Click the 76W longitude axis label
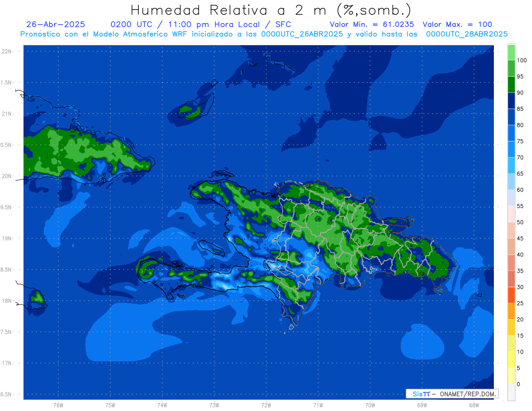532x411 pixels. click(58, 405)
